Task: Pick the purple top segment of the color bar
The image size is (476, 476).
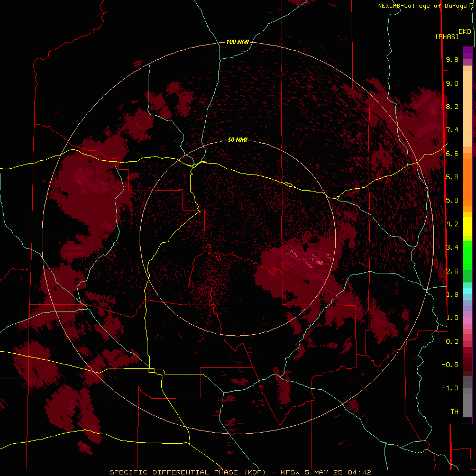Action: click(467, 53)
